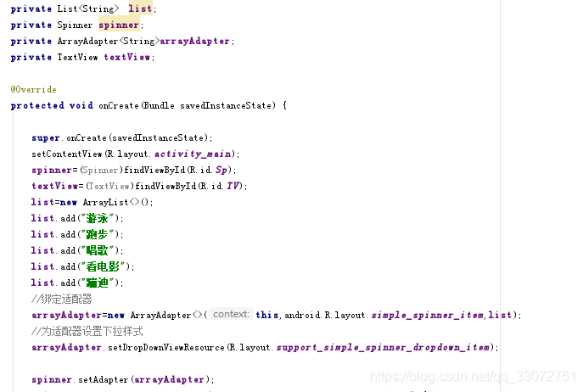Click the @Override annotation
The height and width of the screenshot is (392, 583).
tap(33, 89)
